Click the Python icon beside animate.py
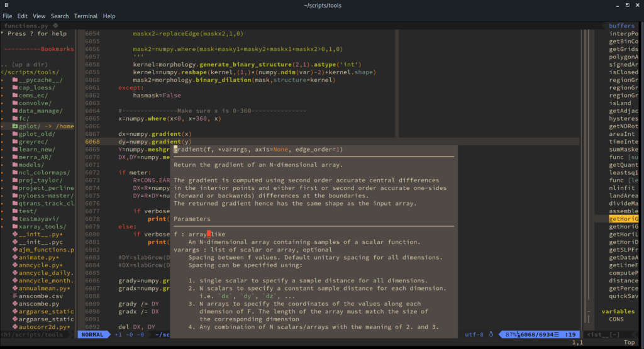Screen dimensions: 644x349 click(15, 257)
